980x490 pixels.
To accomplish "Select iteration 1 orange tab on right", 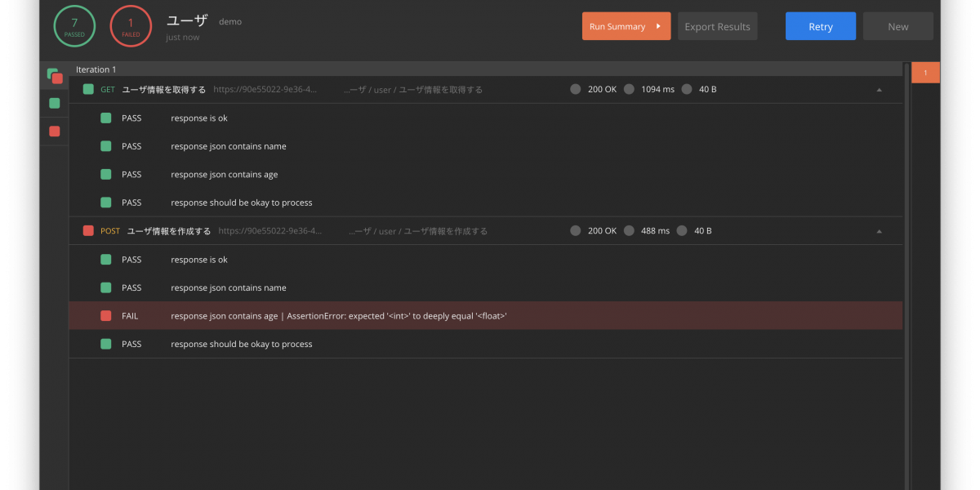I will (x=925, y=73).
